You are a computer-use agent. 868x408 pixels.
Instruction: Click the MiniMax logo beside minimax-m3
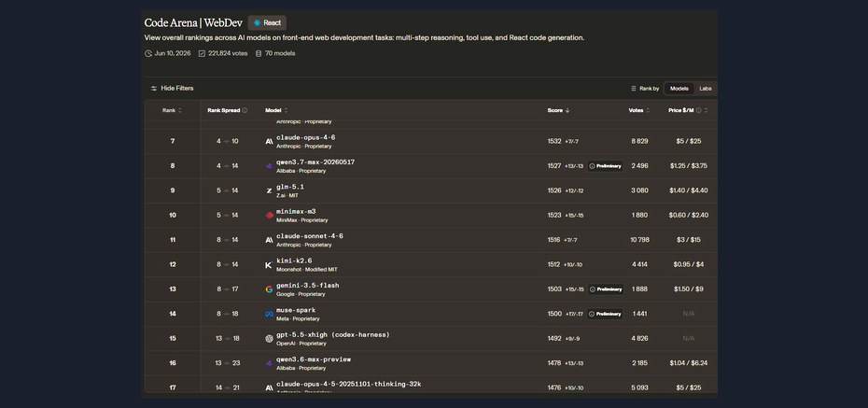tap(269, 216)
